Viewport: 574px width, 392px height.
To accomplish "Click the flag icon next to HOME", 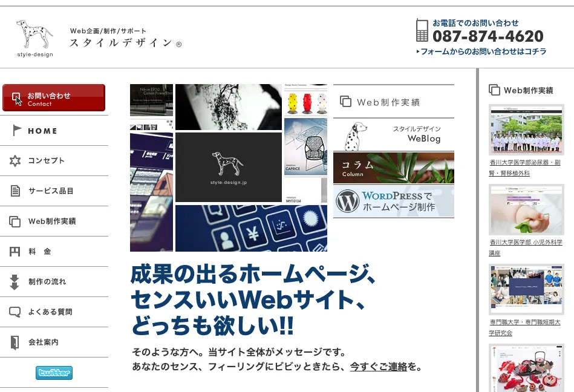I will 16,130.
